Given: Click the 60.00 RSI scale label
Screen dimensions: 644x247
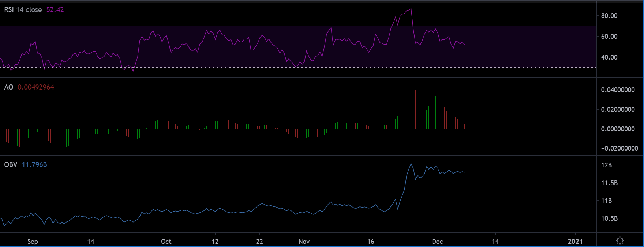Looking at the screenshot, I should click(x=609, y=37).
